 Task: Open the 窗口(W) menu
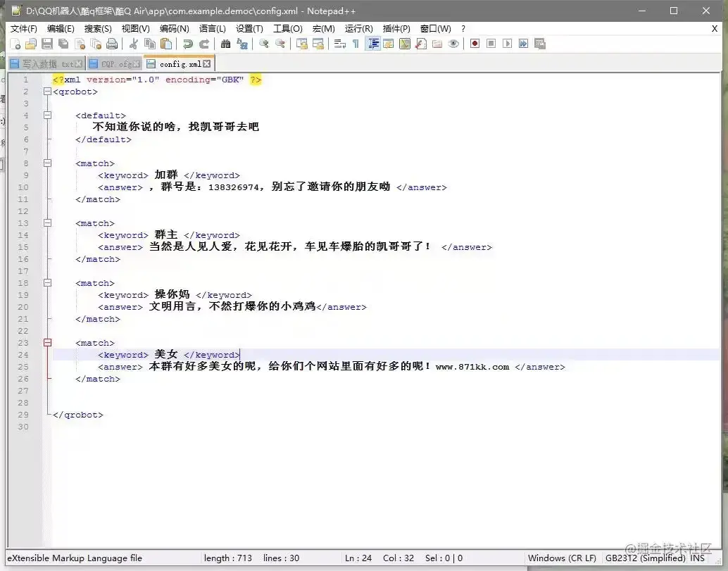[x=436, y=29]
